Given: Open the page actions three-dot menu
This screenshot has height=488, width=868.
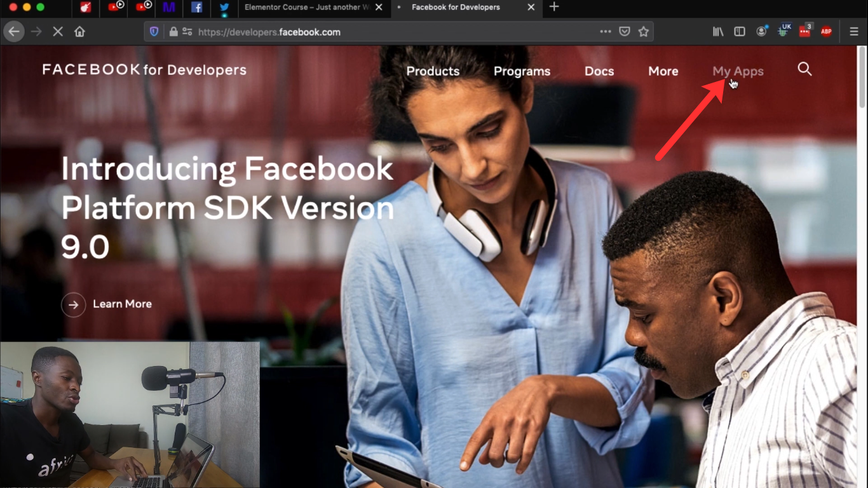Looking at the screenshot, I should coord(606,32).
